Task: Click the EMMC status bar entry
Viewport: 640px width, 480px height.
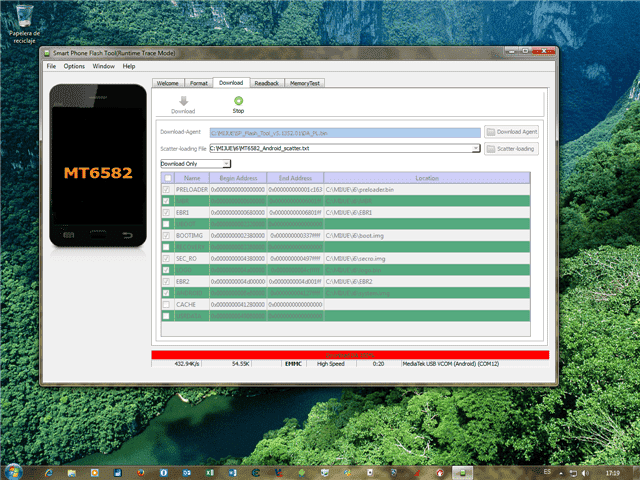Action: click(293, 364)
